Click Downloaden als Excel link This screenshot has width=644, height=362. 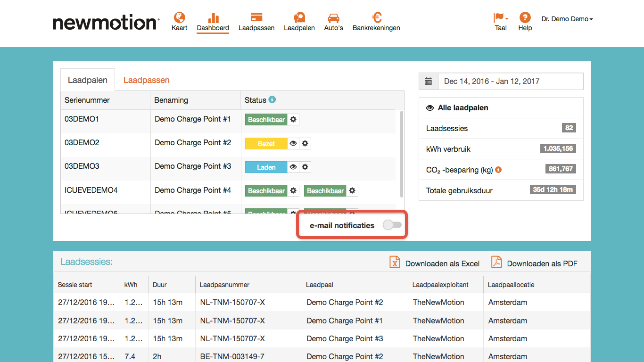[x=442, y=263]
